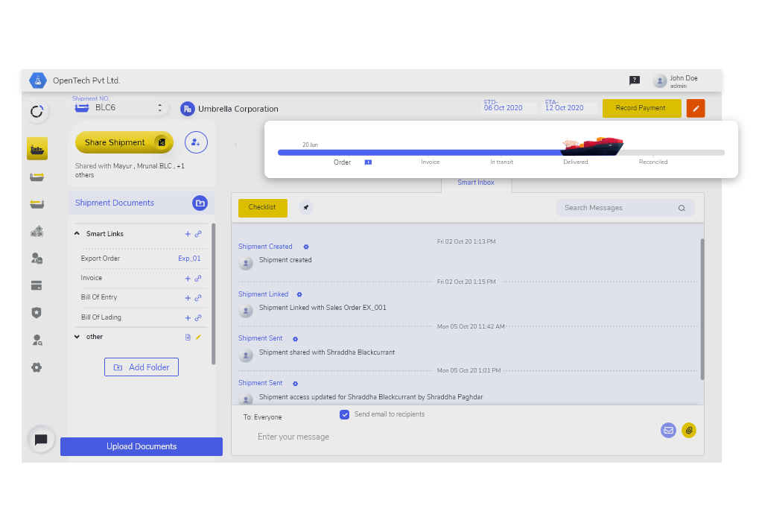Click the pin icon next to Checklist
Screen dimensions: 759x532
click(x=306, y=208)
